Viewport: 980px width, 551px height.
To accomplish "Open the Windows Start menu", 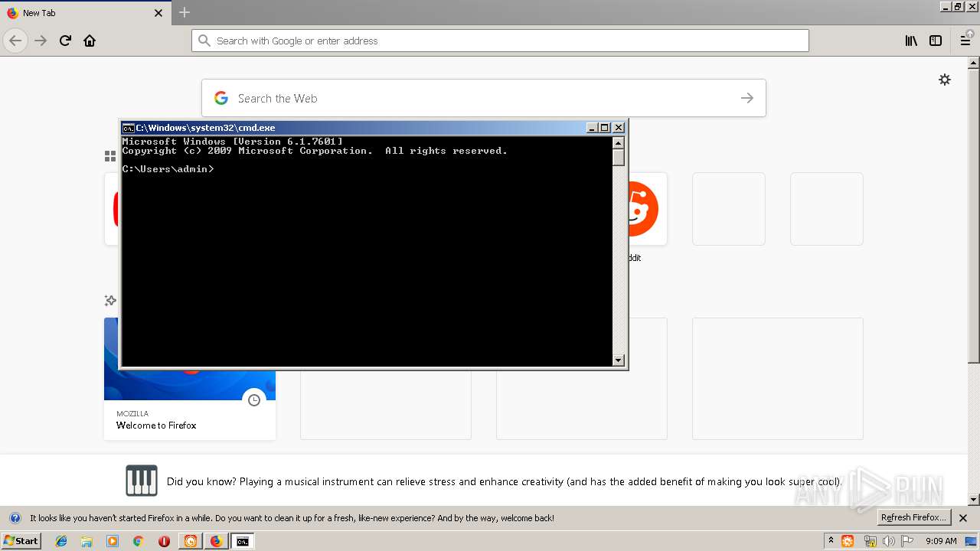I will [21, 540].
